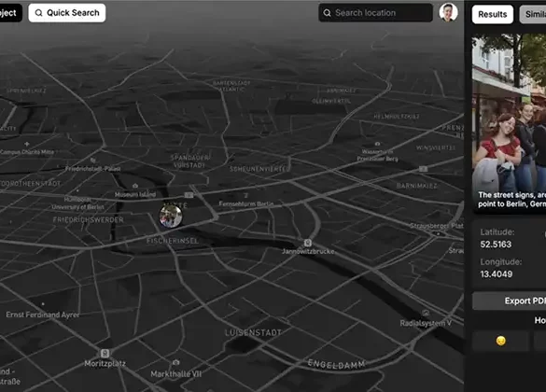546x392 pixels.
Task: Select the sad face emoji rating
Action: [500, 341]
